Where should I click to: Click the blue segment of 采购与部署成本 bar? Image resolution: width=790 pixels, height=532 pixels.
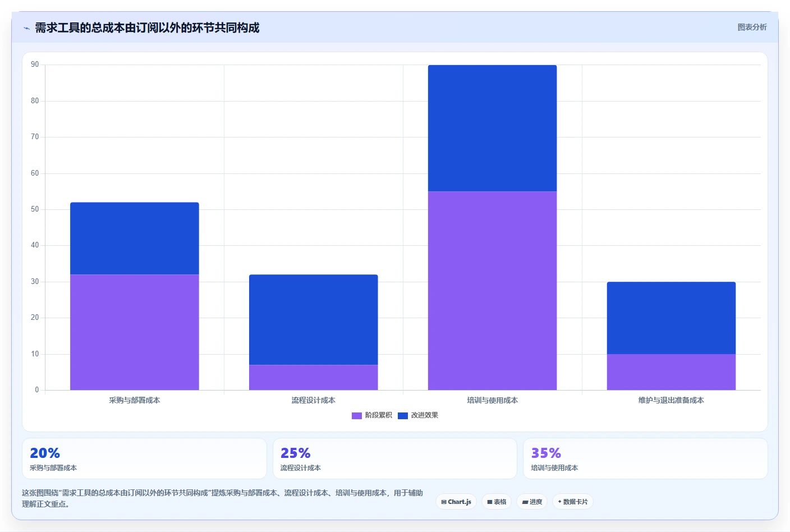(x=135, y=239)
